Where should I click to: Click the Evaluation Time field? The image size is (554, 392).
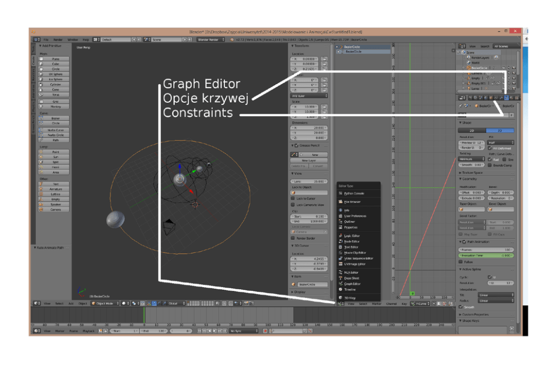point(485,255)
